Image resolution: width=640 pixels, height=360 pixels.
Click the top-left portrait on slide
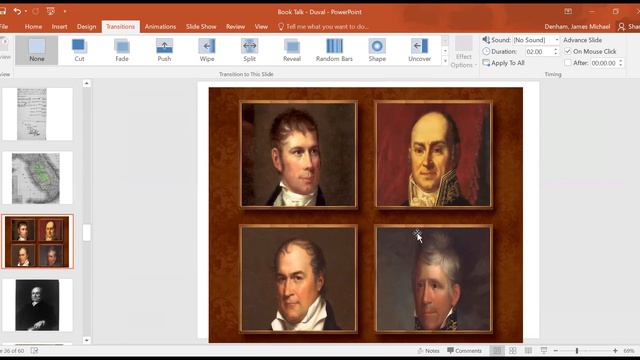coord(299,155)
